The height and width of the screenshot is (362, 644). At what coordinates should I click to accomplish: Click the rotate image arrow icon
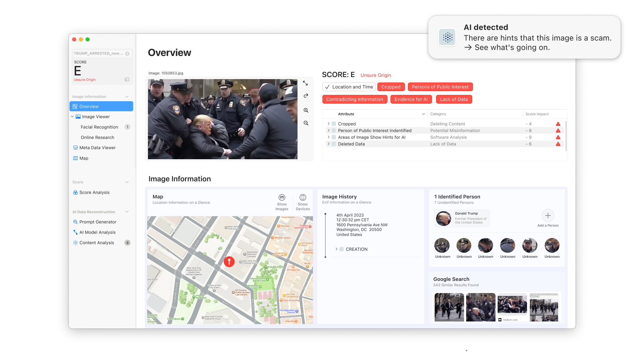(x=306, y=96)
